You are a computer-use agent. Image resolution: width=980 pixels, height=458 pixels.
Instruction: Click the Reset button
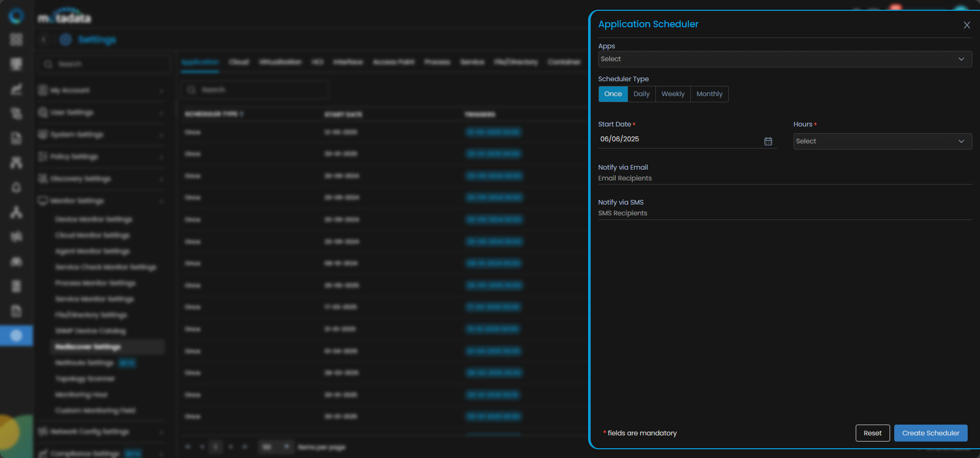pos(872,433)
